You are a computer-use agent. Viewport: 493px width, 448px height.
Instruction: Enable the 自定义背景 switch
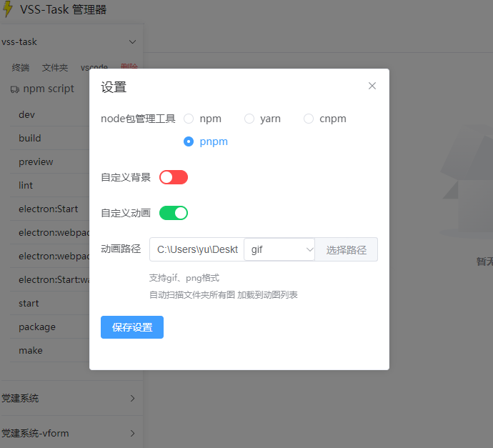[174, 177]
